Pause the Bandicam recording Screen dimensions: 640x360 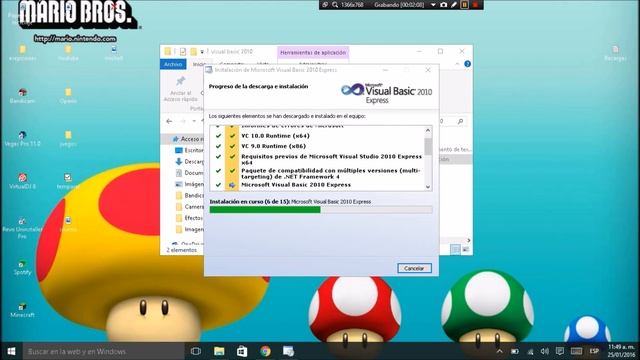464,5
